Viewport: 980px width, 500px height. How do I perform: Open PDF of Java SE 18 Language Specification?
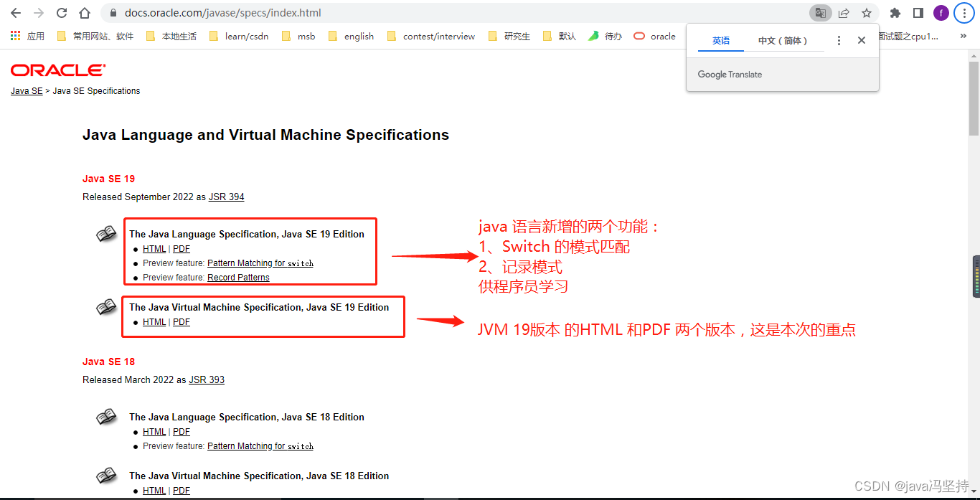pos(182,432)
